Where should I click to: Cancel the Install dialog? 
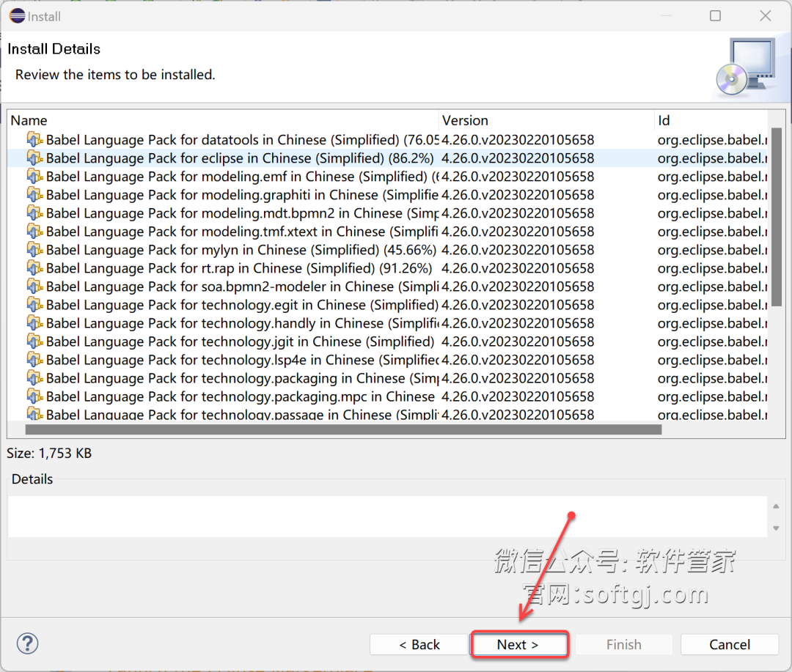pos(730,645)
